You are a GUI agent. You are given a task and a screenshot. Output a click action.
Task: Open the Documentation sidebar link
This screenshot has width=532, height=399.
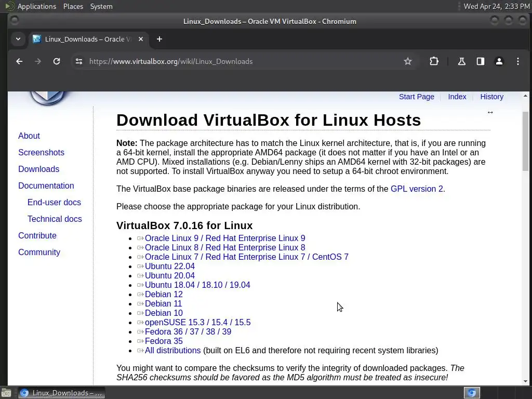[46, 185]
